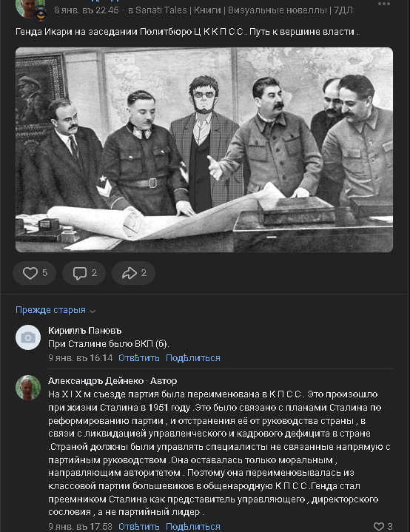The height and width of the screenshot is (532, 410).
Task: Share Александръ Дейнеко's comment via 'Подѣлиться'
Action: tap(192, 527)
